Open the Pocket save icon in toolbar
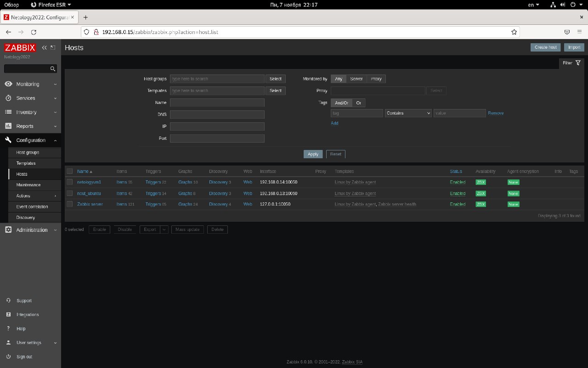 [567, 32]
